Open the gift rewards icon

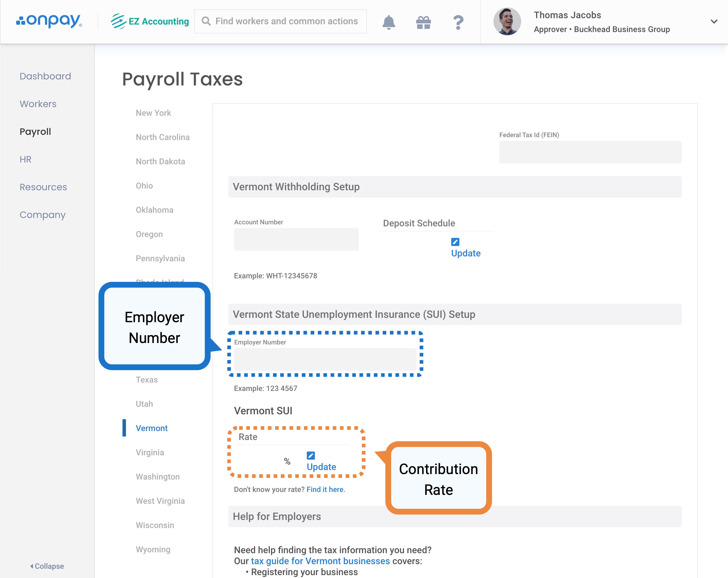424,22
